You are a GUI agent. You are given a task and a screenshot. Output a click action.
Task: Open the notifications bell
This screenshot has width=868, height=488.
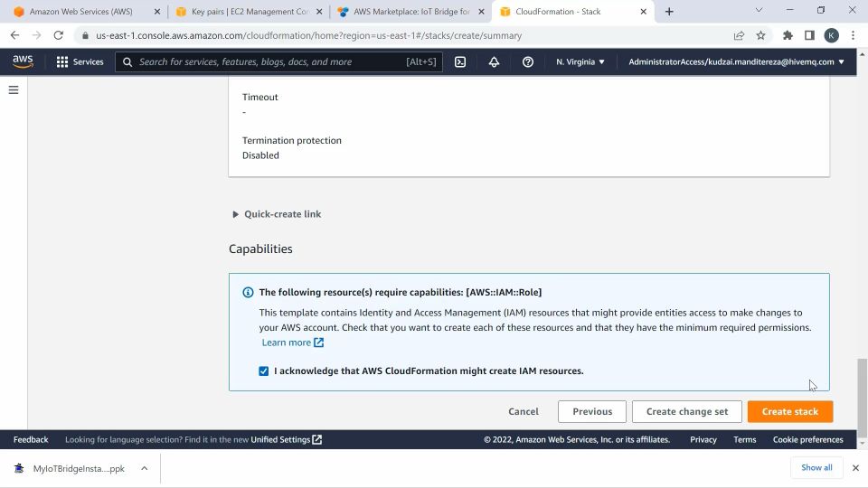point(494,62)
